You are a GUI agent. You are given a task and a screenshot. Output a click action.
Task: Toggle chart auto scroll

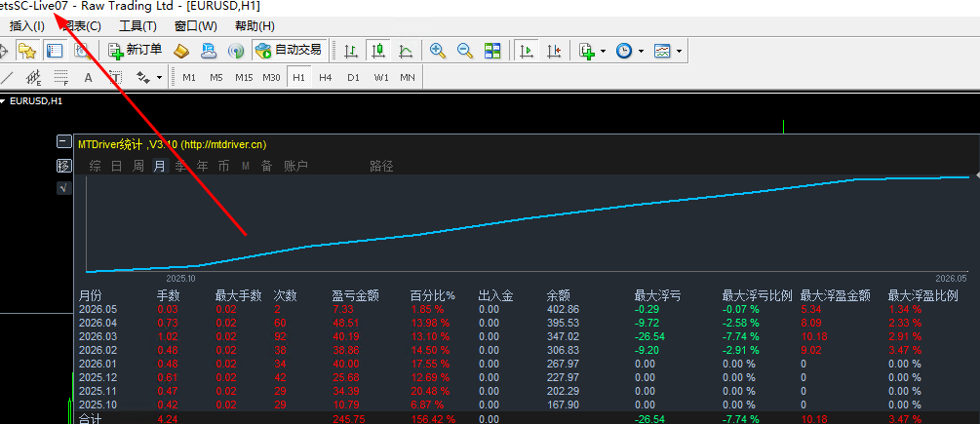pos(527,51)
